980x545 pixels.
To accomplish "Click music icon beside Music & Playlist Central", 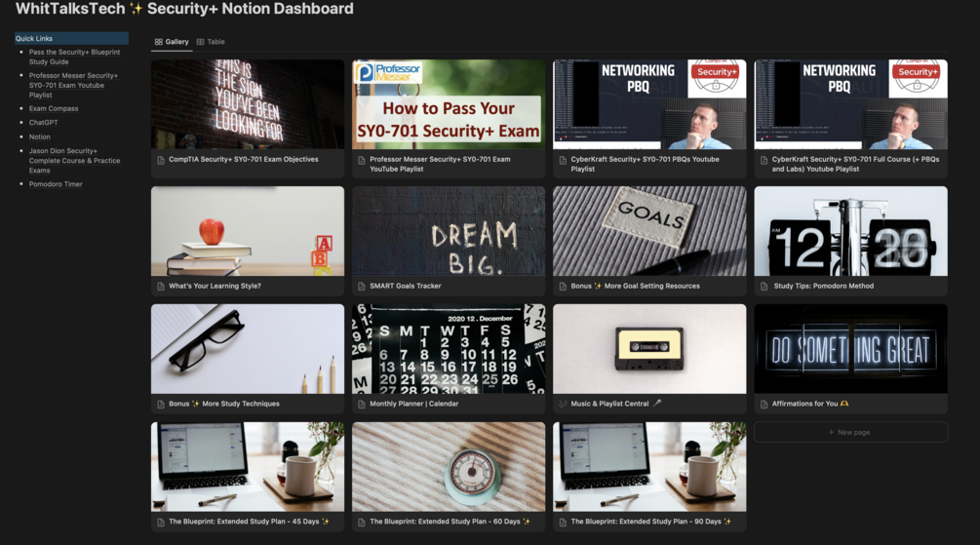I will (x=563, y=404).
